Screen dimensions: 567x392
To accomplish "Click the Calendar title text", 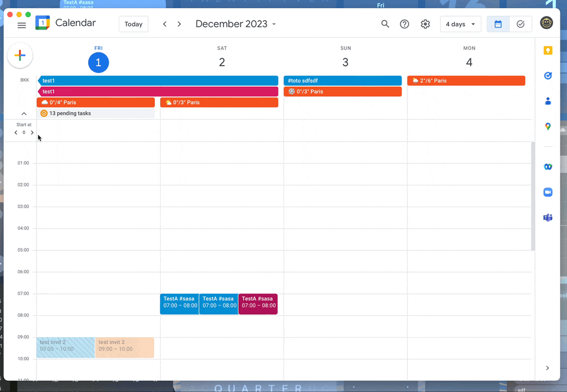I will point(76,23).
